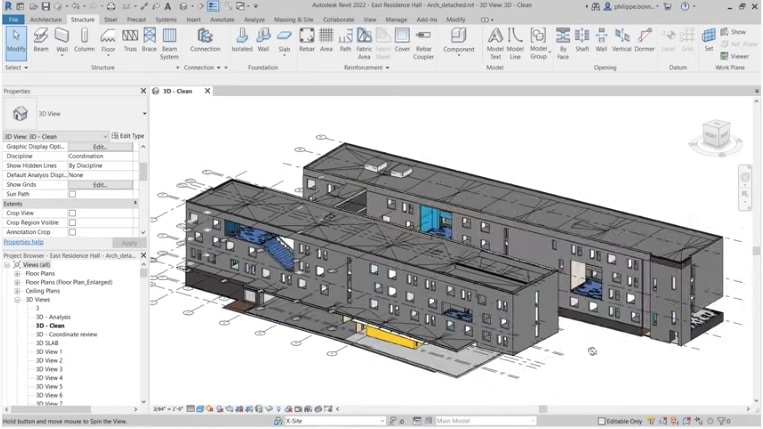Image resolution: width=763 pixels, height=429 pixels.
Task: Select the Shaft opening tool
Action: click(582, 40)
